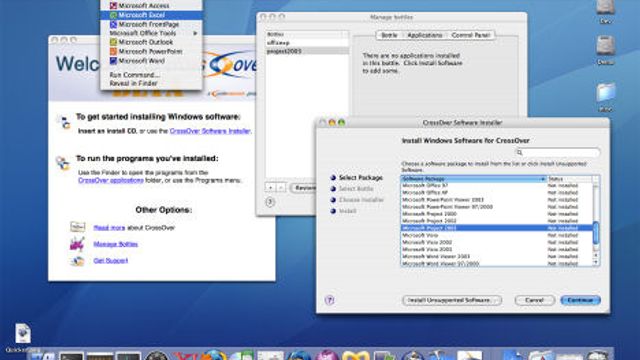Viewport: 640px width, 360px height.
Task: Open Microsoft Outlook from the menu
Action: [x=151, y=42]
